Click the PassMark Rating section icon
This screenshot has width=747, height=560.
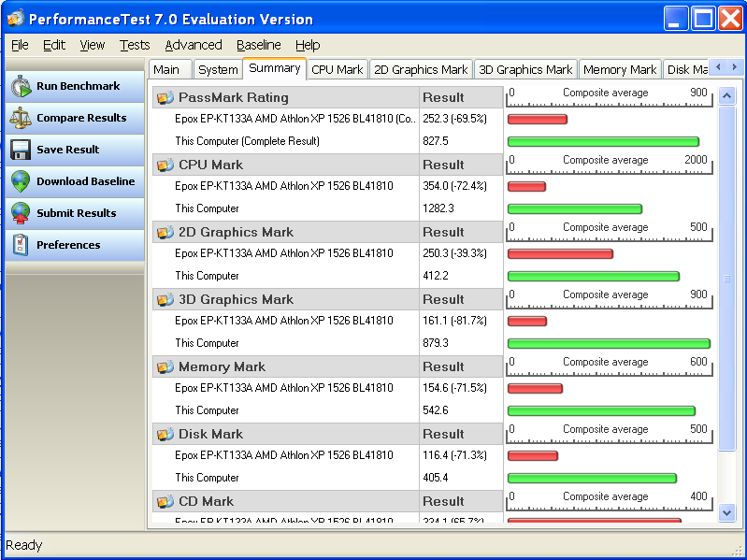click(165, 97)
